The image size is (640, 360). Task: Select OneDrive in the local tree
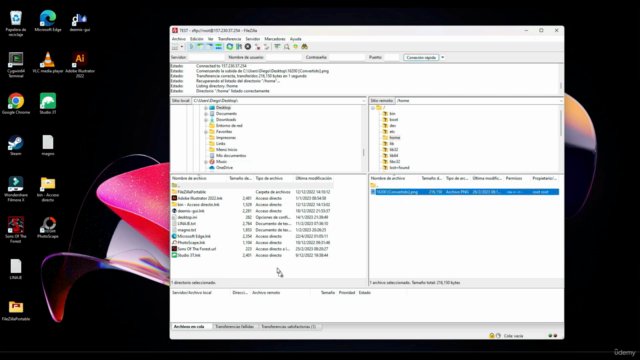click(x=224, y=168)
